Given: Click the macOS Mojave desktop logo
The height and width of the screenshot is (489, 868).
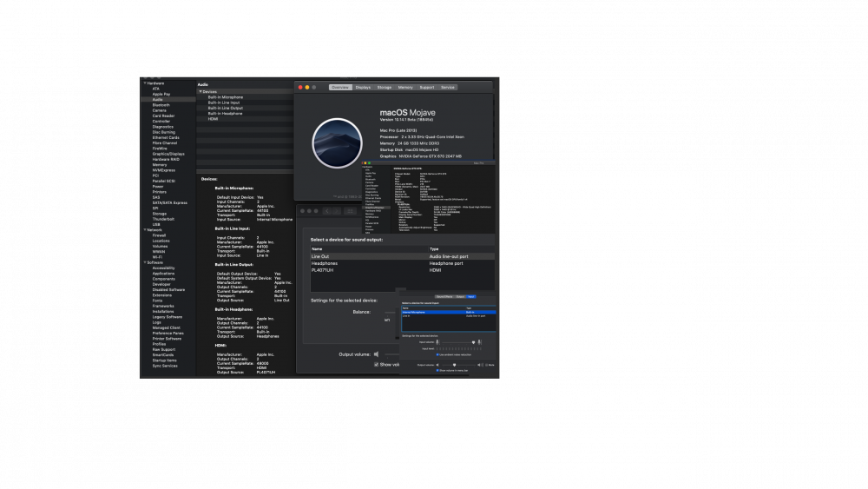Looking at the screenshot, I should click(x=337, y=143).
